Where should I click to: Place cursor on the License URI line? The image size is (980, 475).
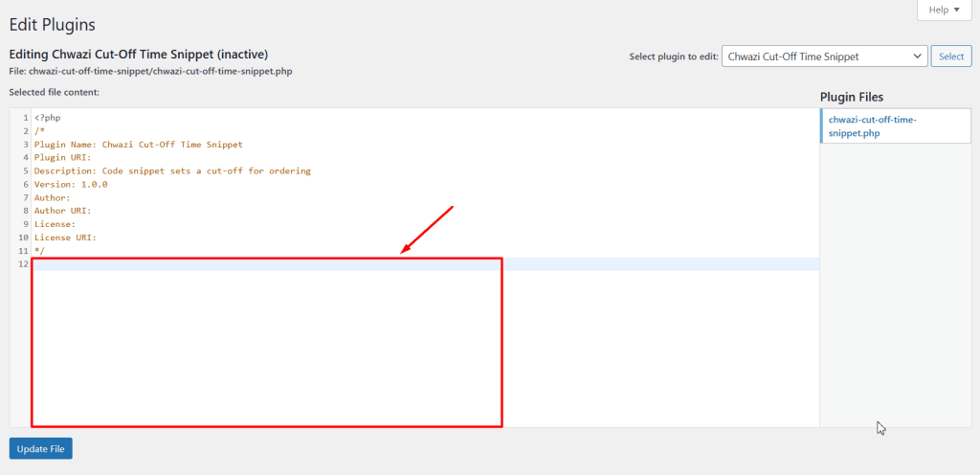(65, 237)
